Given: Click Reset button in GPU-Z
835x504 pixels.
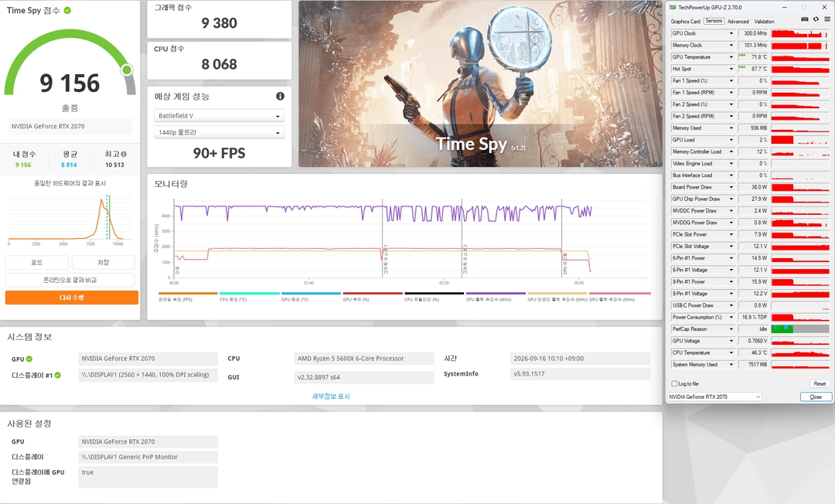Looking at the screenshot, I should click(820, 383).
